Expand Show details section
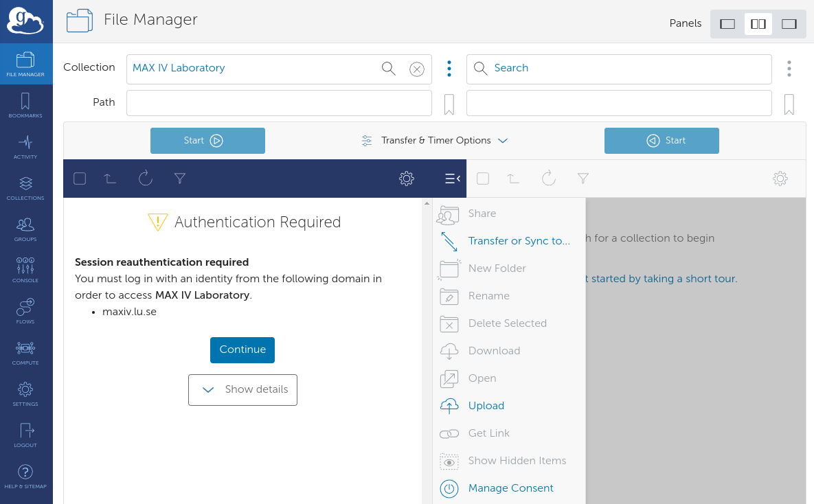 coord(242,390)
